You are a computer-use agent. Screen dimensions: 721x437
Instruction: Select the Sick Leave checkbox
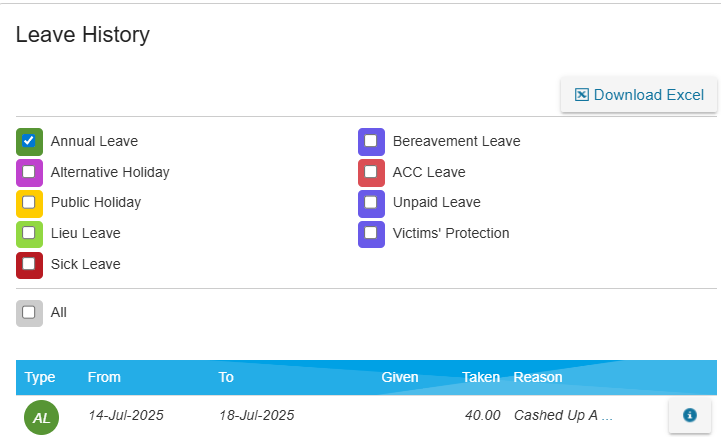(29, 264)
